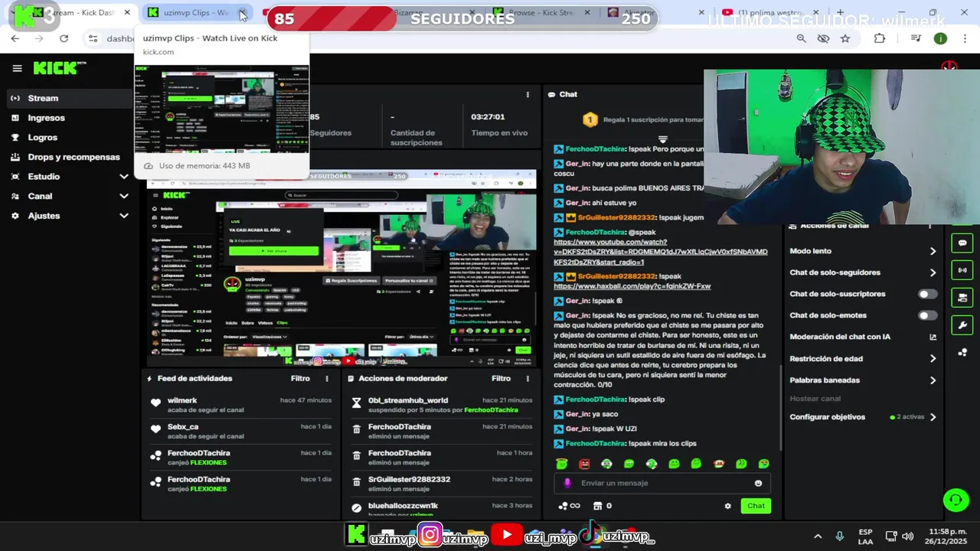Viewport: 980px width, 551px height.
Task: Open Filtro in Feed de actividades
Action: click(x=300, y=378)
